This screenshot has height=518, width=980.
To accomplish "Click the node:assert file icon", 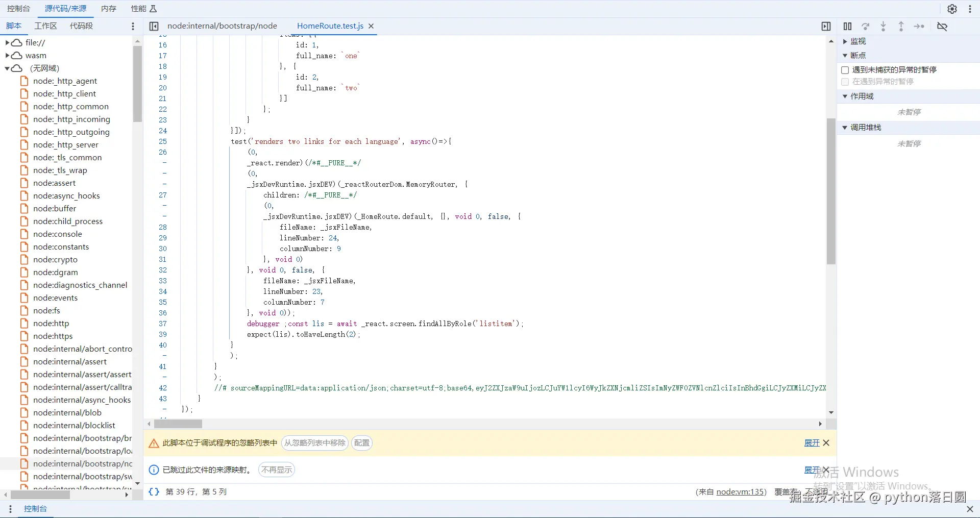I will (24, 183).
